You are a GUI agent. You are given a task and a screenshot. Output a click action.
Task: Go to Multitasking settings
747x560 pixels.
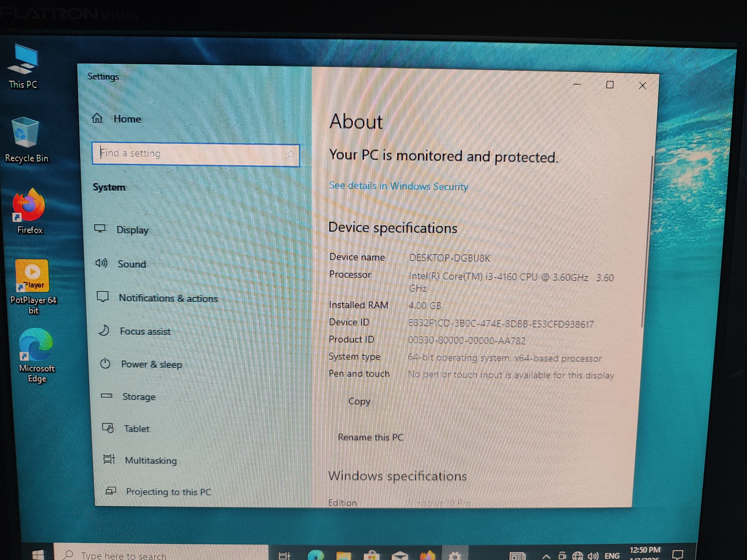pos(150,461)
